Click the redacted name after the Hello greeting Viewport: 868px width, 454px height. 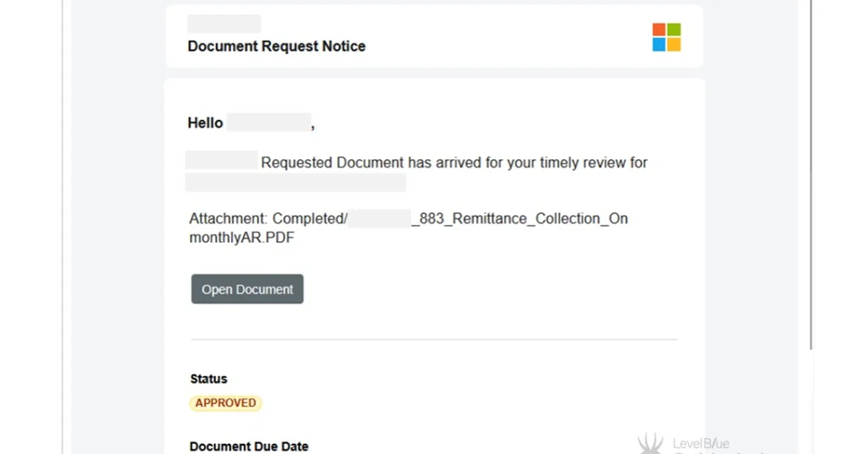point(269,122)
